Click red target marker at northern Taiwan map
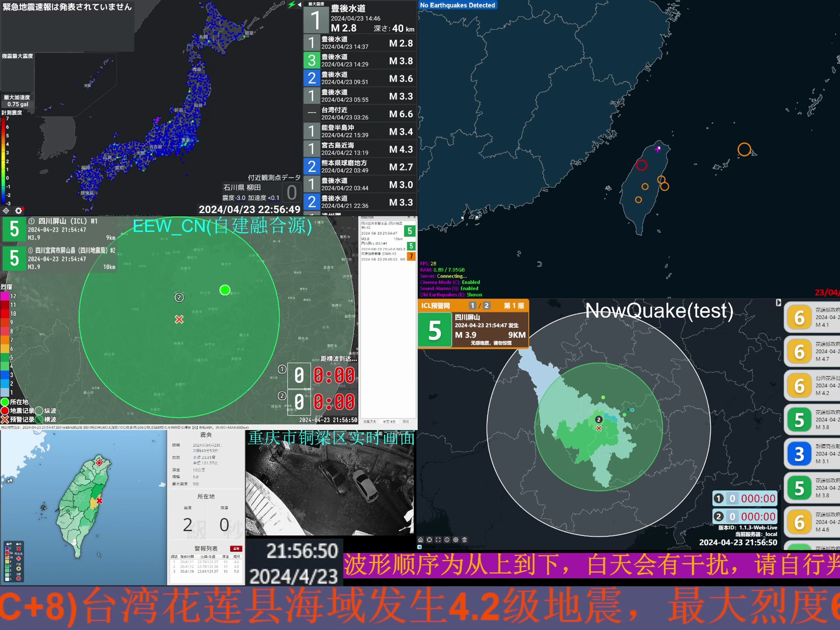The height and width of the screenshot is (630, 840). click(x=99, y=462)
